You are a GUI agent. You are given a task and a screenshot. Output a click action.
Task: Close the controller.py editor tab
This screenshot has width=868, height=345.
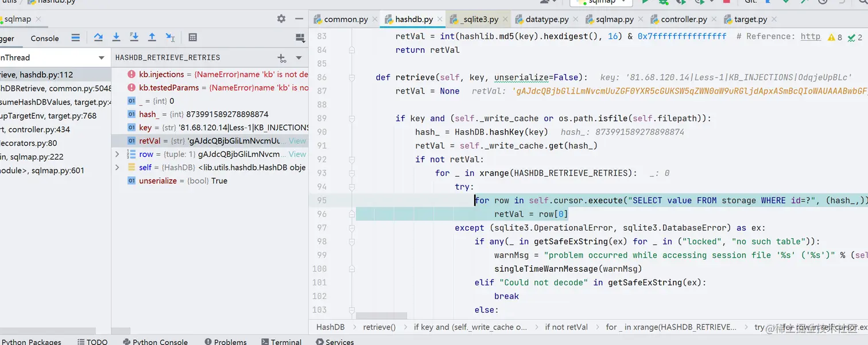(714, 19)
